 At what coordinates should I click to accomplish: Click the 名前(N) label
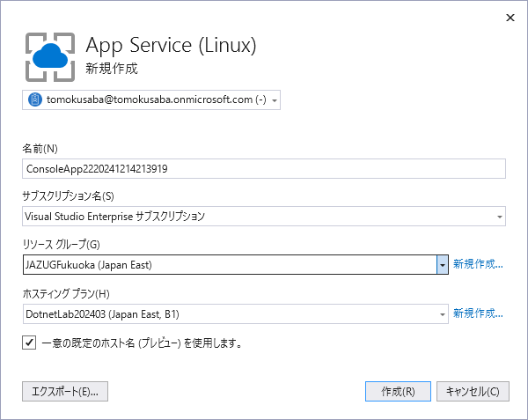(40, 149)
